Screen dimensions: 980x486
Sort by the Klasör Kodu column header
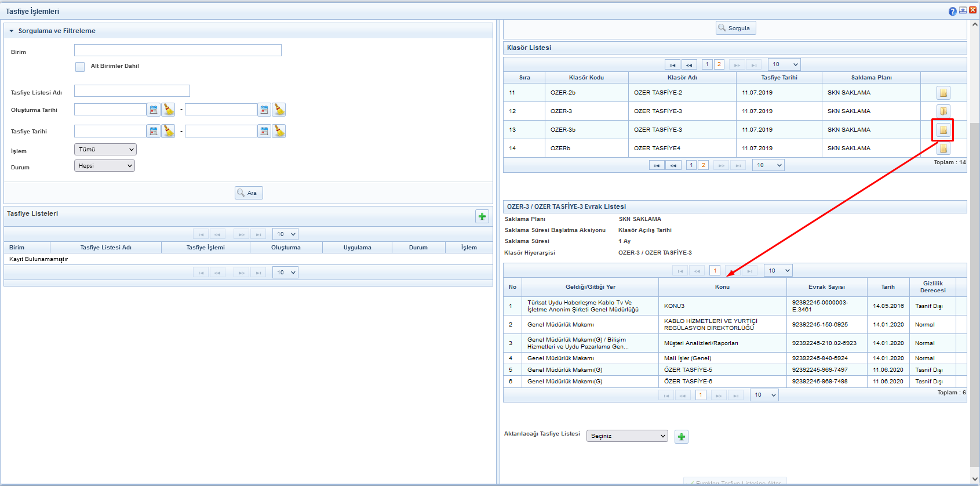click(x=586, y=78)
